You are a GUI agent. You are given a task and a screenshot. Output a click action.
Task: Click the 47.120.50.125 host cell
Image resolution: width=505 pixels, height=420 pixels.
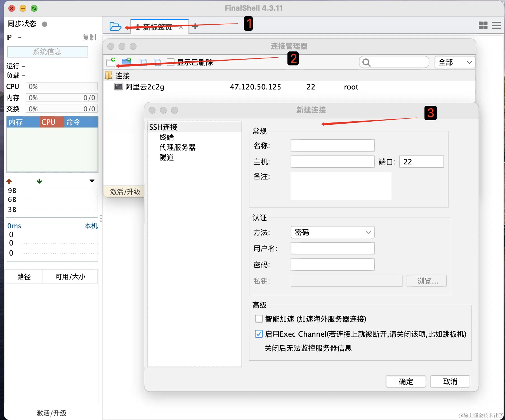255,87
